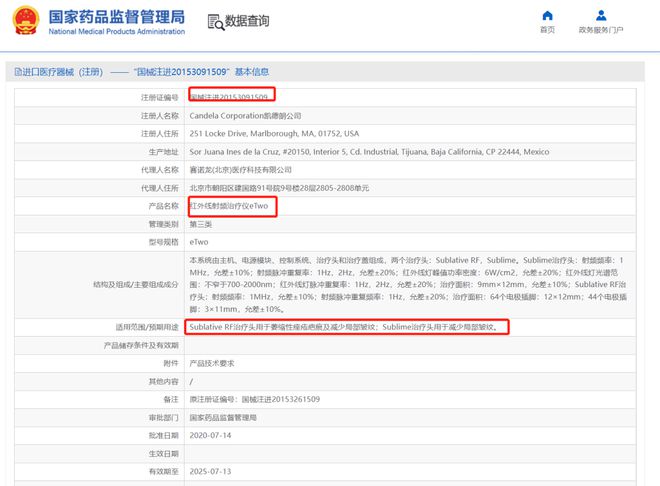The width and height of the screenshot is (660, 486).
Task: Click the 其他内容 label
Action: tap(163, 382)
